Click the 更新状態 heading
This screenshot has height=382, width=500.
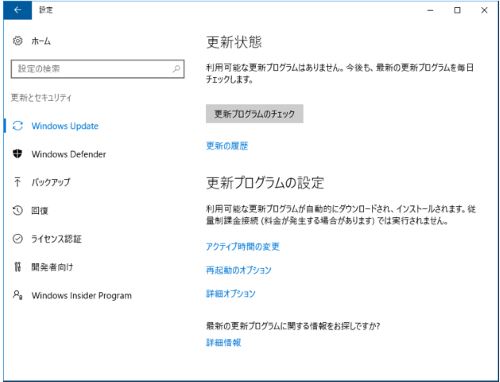click(x=234, y=42)
